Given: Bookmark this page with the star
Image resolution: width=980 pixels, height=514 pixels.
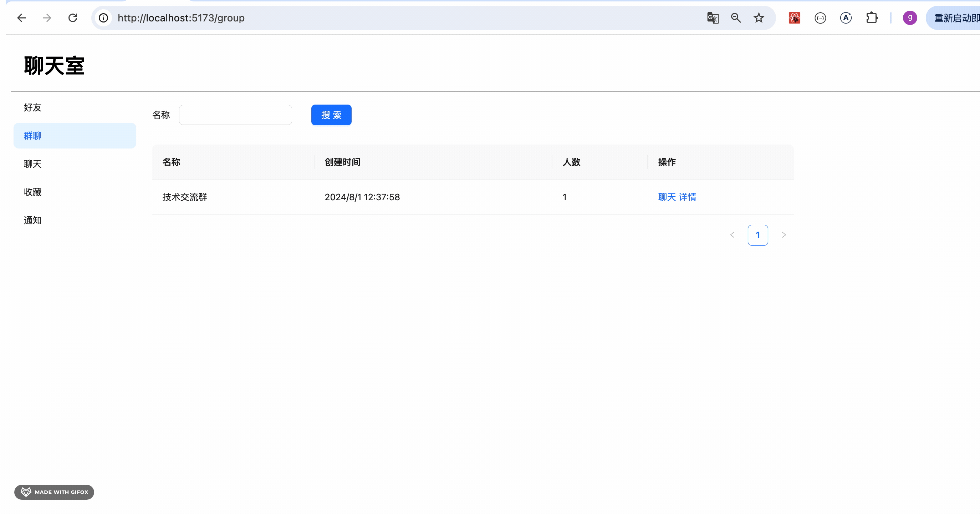Looking at the screenshot, I should pyautogui.click(x=759, y=18).
